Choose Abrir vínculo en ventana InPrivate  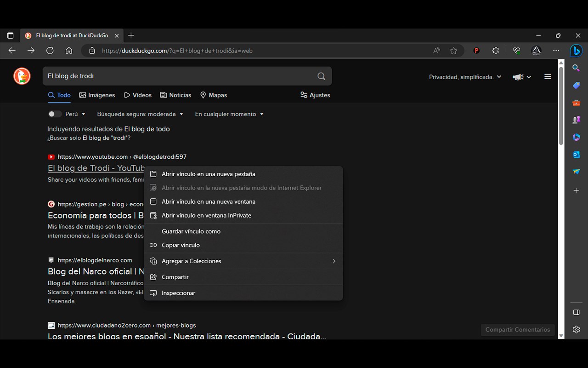[243, 215]
